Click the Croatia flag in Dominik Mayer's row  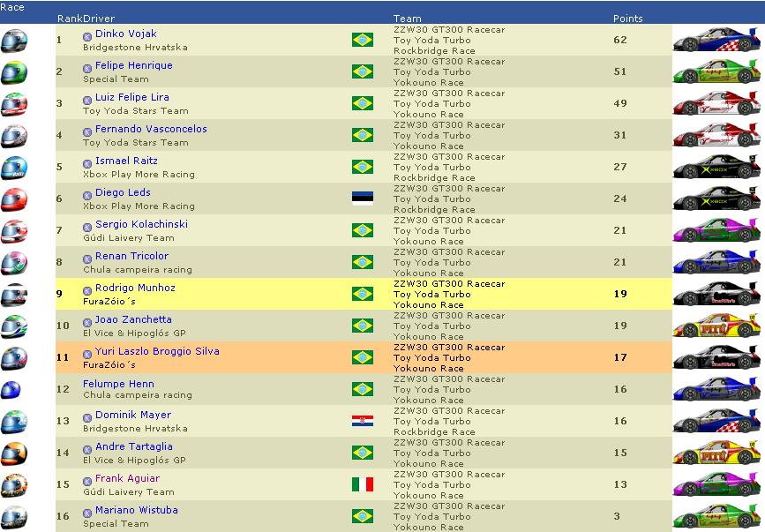coord(363,421)
